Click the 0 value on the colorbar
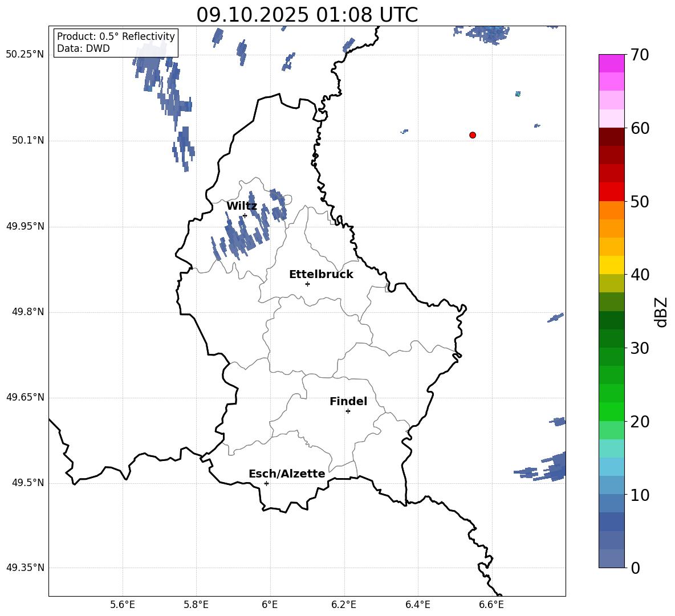Screen dimensions: 675x616 pos(636,568)
